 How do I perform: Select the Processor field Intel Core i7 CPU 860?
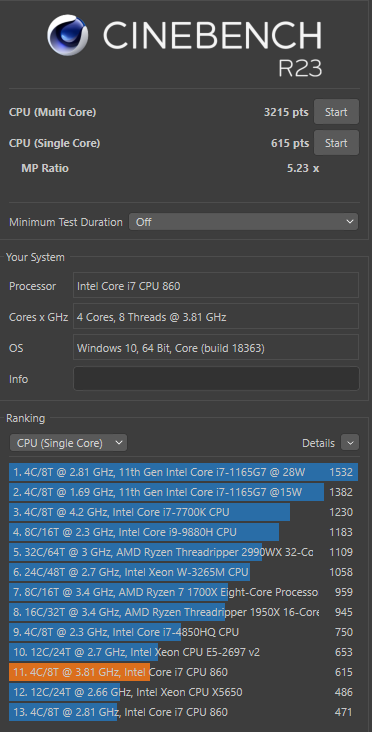(x=216, y=286)
